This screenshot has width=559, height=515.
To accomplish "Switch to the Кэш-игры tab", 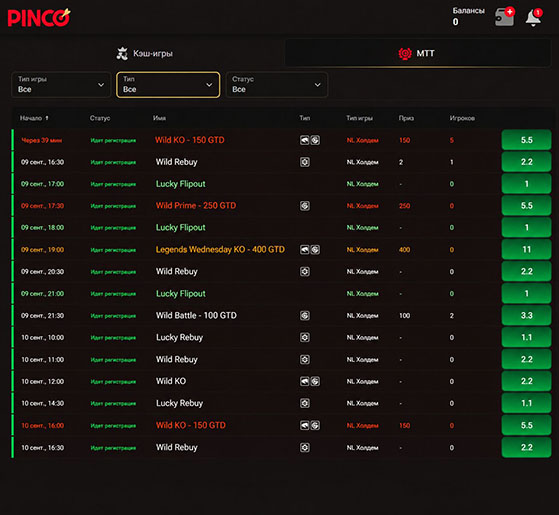I will tap(145, 53).
